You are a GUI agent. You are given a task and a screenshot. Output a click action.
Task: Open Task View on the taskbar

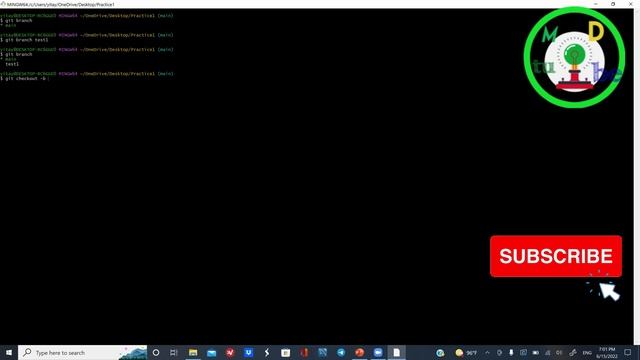[x=174, y=352]
